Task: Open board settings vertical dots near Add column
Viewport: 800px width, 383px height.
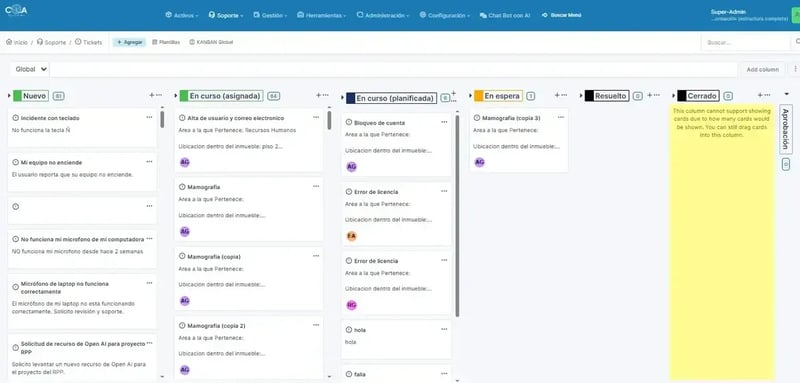Action: 795,69
